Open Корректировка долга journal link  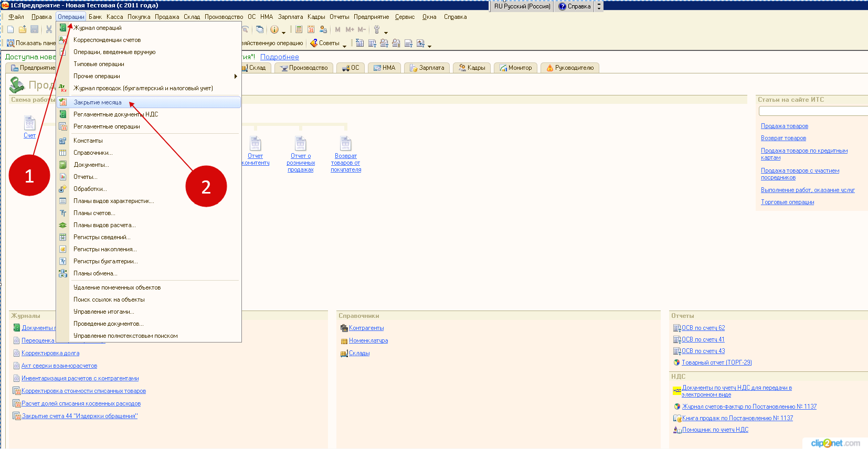(50, 353)
